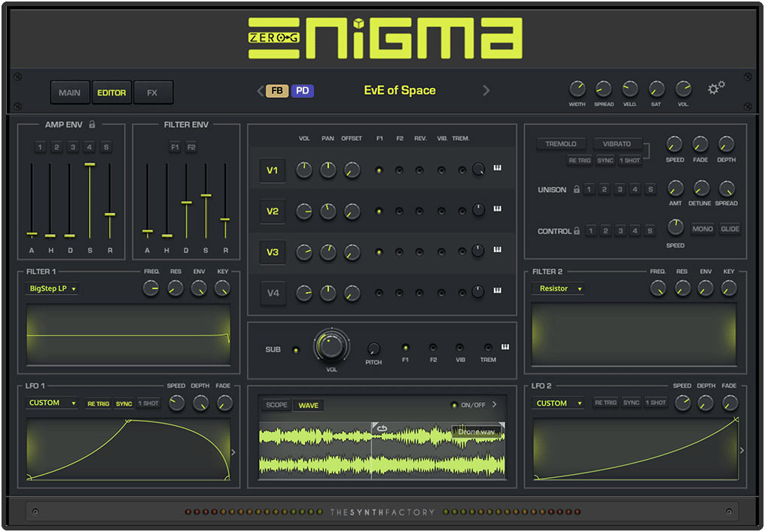Click the GLIDE button
765x532 pixels.
(x=730, y=229)
